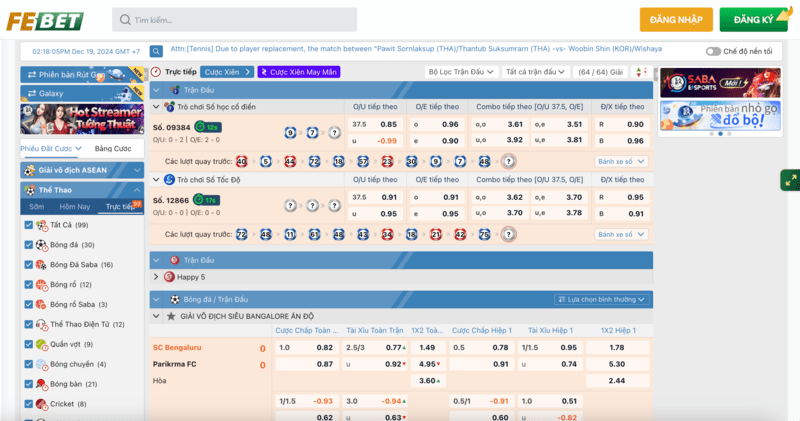Open the Bộ Lọc Trận Đấu dropdown

point(461,72)
